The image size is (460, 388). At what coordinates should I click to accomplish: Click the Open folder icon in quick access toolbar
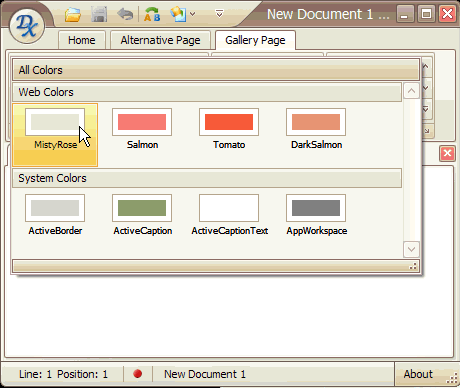coord(73,14)
